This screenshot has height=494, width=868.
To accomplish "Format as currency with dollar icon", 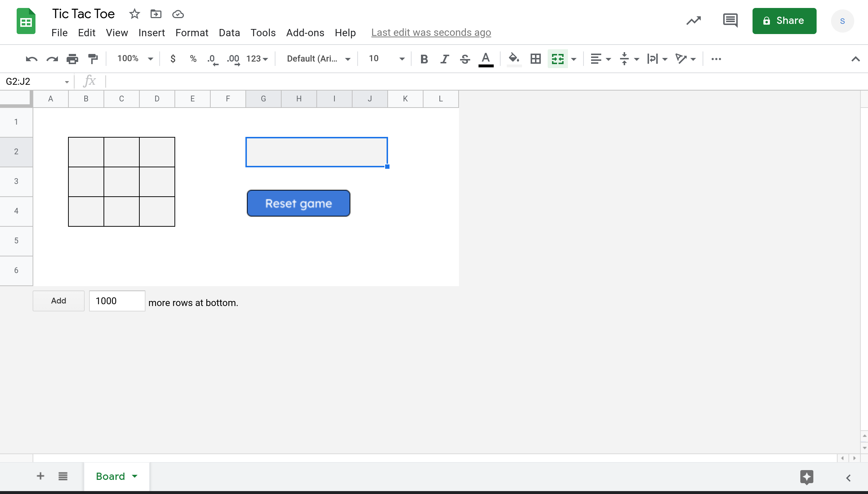I will pos(173,59).
